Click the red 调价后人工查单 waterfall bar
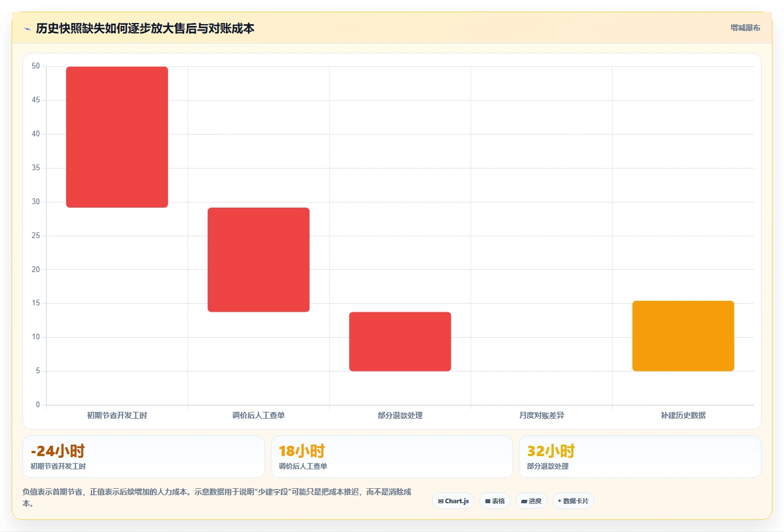The height and width of the screenshot is (532, 784). (x=258, y=260)
